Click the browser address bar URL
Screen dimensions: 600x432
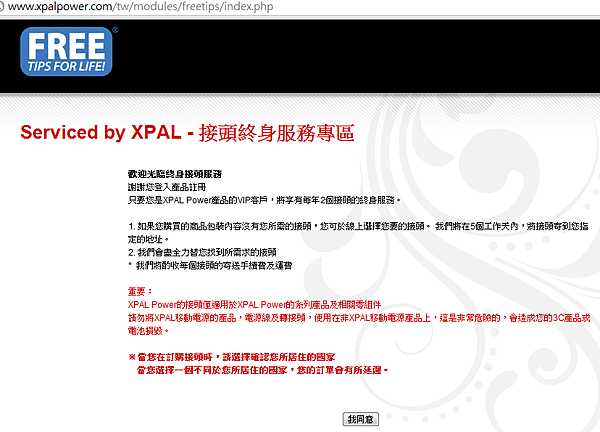[140, 7]
